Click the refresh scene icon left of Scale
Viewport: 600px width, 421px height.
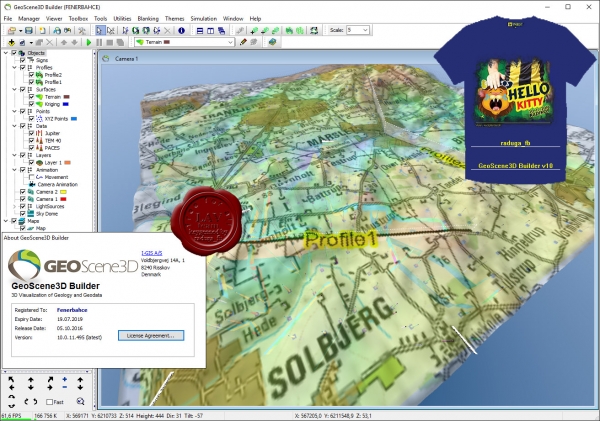pos(314,31)
